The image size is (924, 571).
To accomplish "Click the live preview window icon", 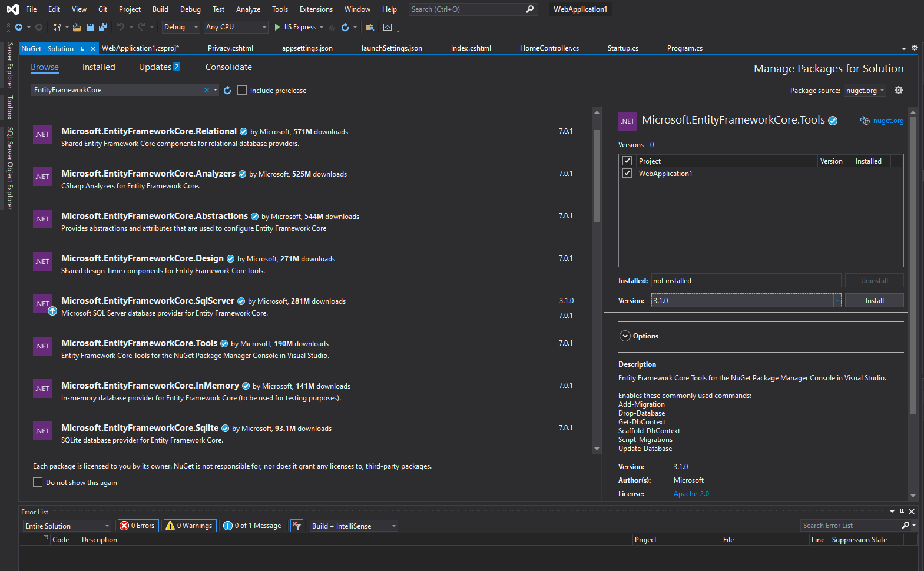I will pos(388,27).
